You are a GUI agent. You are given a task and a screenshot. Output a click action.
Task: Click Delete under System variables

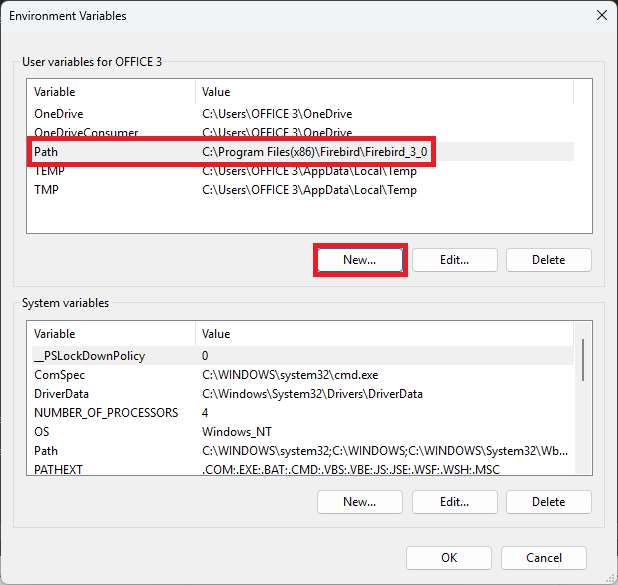[548, 502]
